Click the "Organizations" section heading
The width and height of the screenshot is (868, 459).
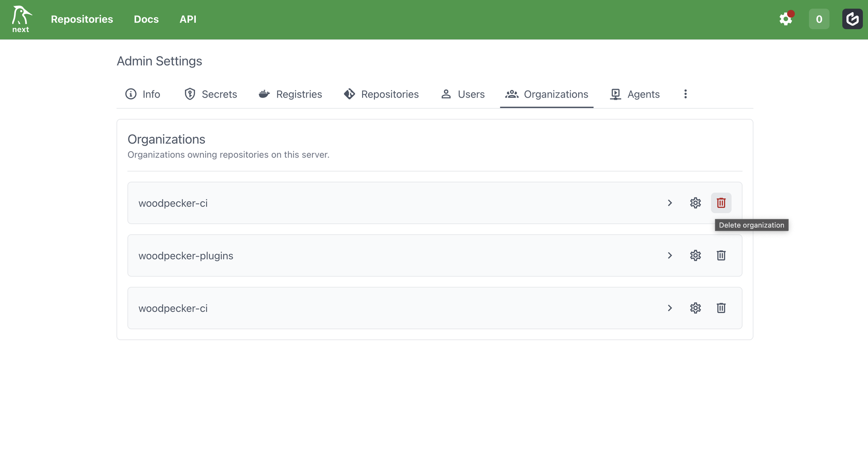pyautogui.click(x=166, y=139)
